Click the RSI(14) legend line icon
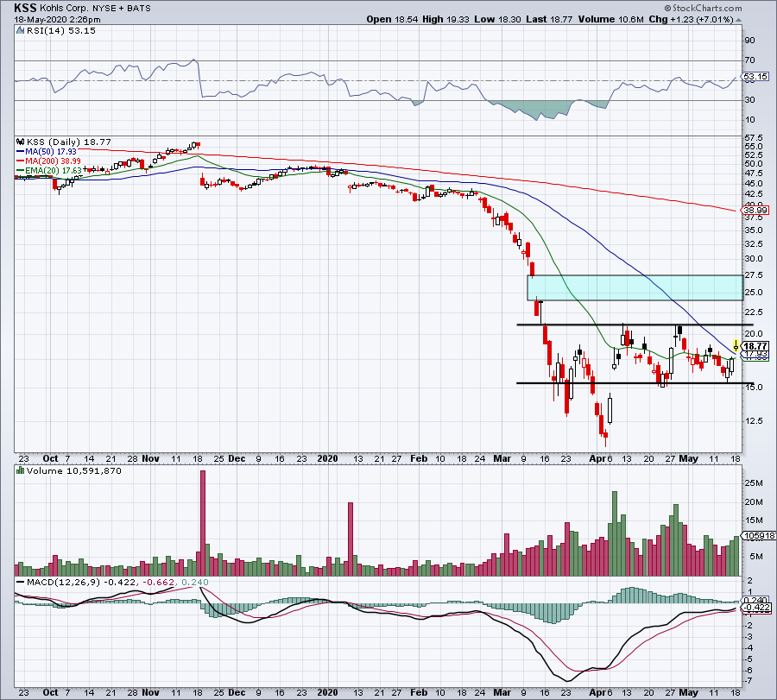 21,31
